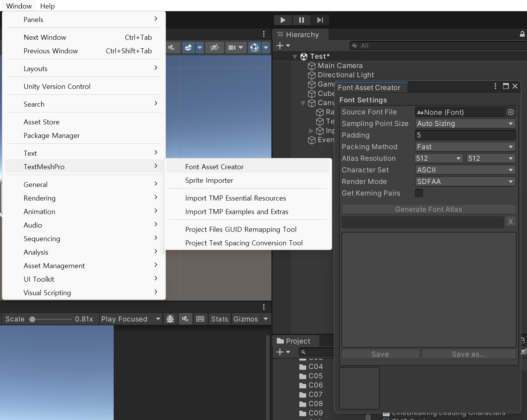Toggle Game view mute audio icon
Viewport: 527px width, 420px height.
coord(186,319)
